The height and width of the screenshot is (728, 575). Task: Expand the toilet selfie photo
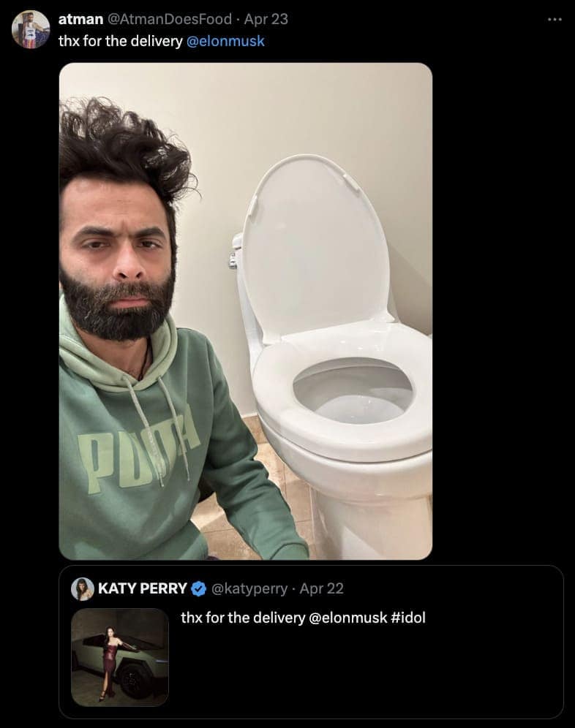tap(246, 219)
